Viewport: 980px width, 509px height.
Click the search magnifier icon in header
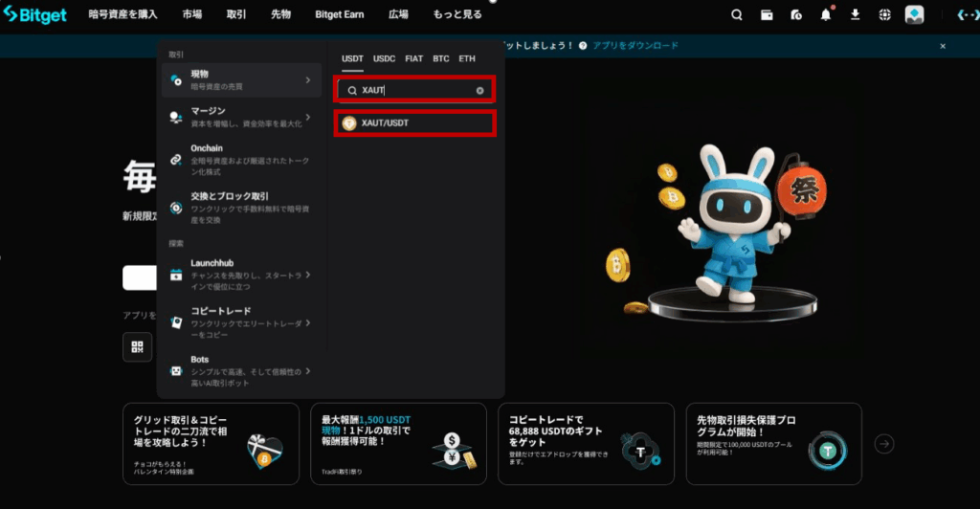pos(737,14)
